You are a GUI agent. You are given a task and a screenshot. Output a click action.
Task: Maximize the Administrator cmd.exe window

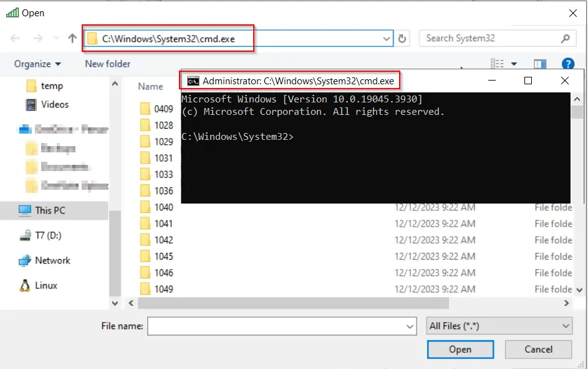[528, 81]
